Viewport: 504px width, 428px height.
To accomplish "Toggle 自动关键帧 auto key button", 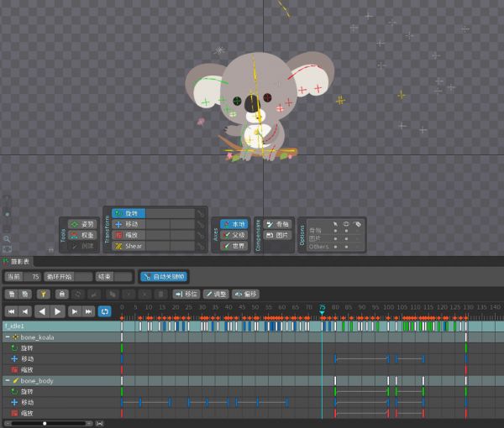I will click(164, 276).
